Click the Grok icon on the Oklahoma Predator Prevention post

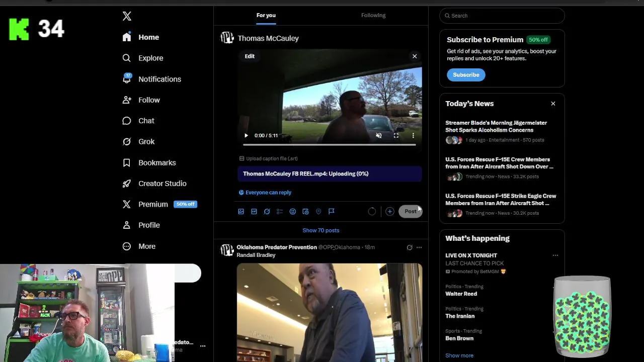click(410, 247)
